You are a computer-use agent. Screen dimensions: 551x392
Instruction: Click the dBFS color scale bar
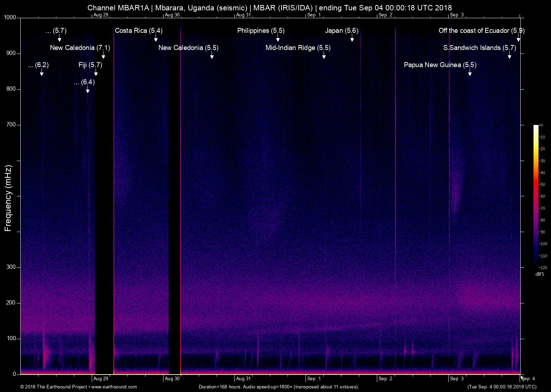[536, 196]
